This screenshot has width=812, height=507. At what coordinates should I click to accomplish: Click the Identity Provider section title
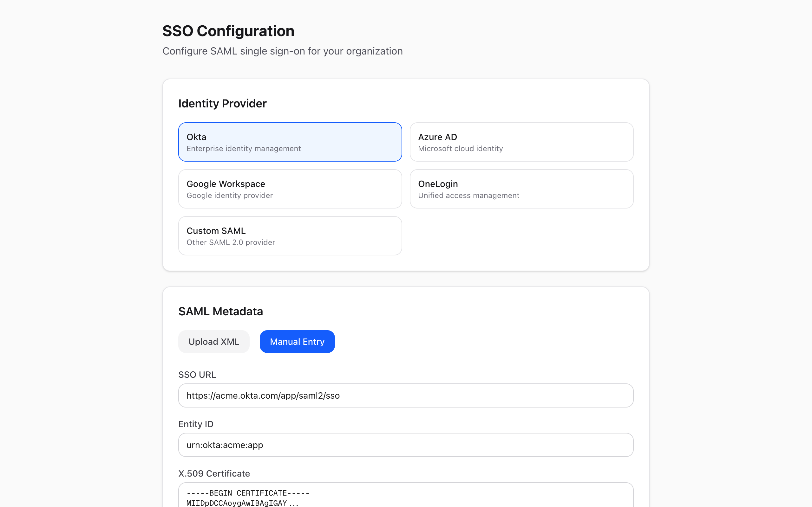point(222,103)
